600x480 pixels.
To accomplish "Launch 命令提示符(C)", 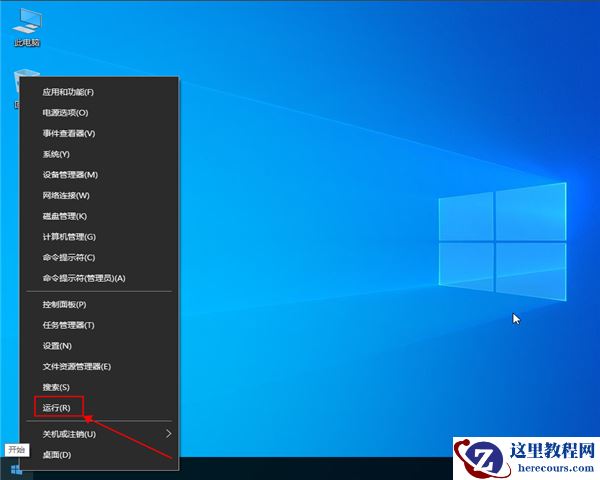I will point(99,257).
